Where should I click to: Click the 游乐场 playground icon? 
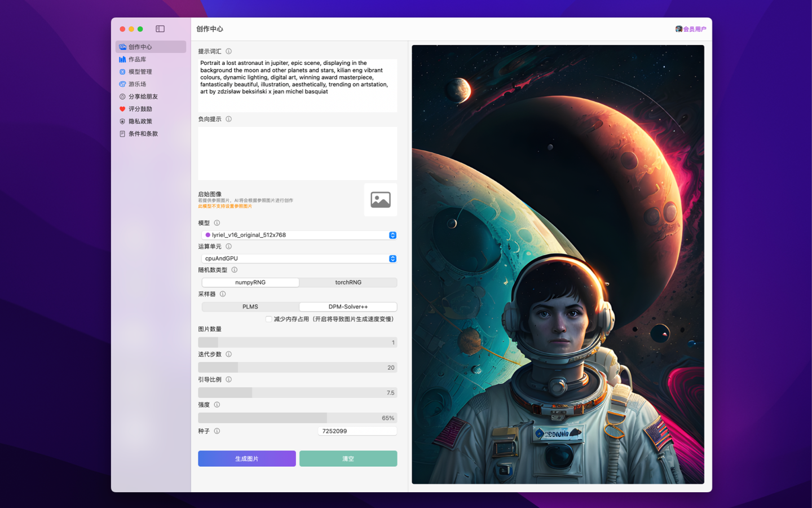[x=122, y=84]
